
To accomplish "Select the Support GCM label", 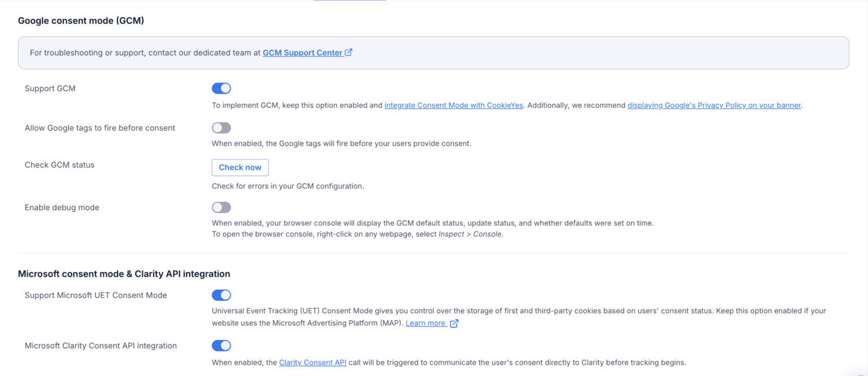I will (x=50, y=89).
